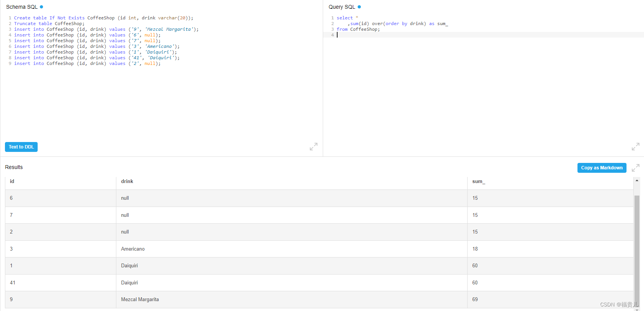The width and height of the screenshot is (644, 311).
Task: Select the id cell with value 2
Action: (60, 232)
